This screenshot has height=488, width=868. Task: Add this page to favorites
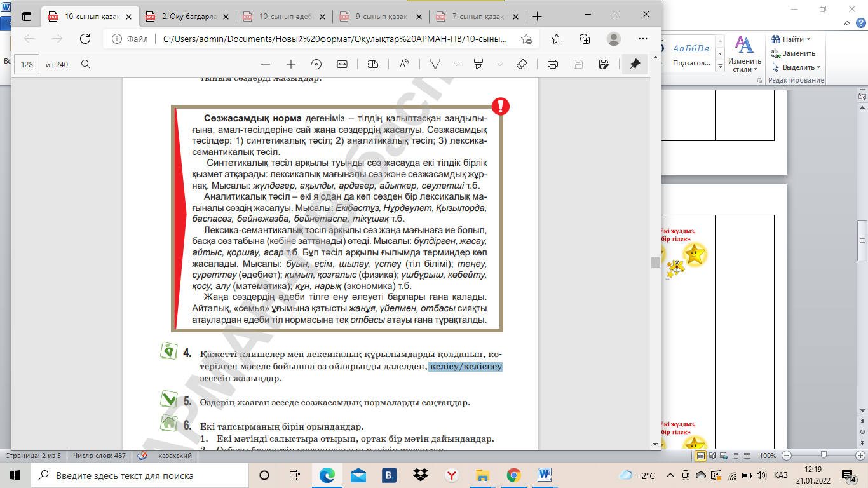click(526, 39)
